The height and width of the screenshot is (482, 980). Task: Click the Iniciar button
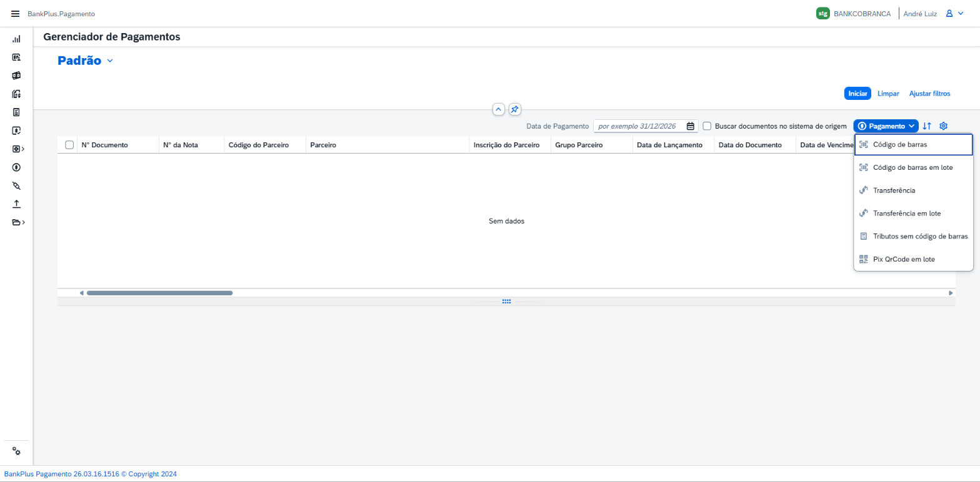[857, 94]
